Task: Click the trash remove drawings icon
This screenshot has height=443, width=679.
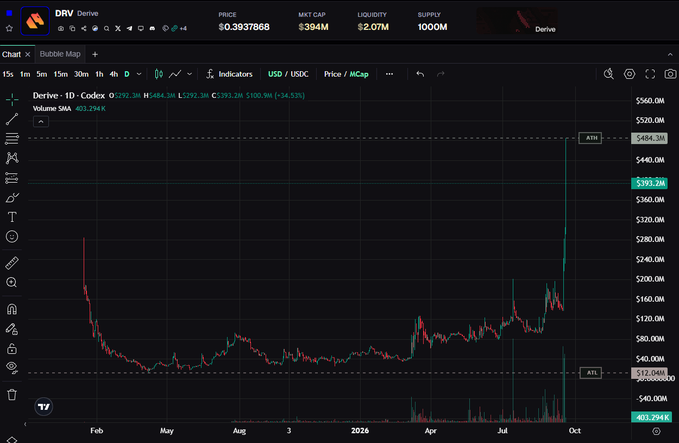Action: click(x=12, y=395)
